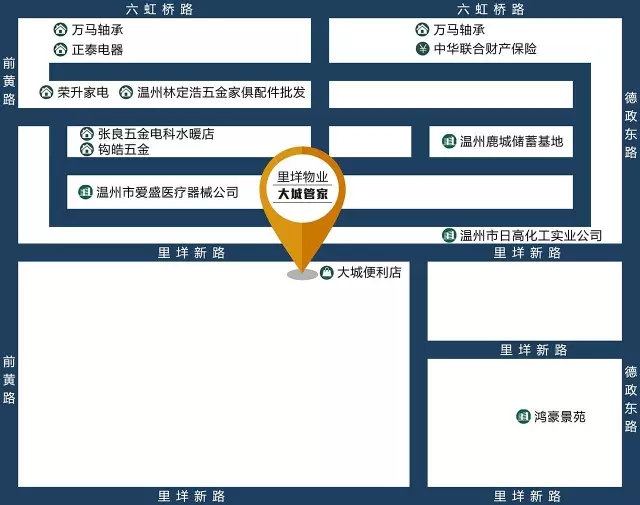Select house icon next to 钩皓五金
The image size is (640, 505).
click(x=87, y=149)
